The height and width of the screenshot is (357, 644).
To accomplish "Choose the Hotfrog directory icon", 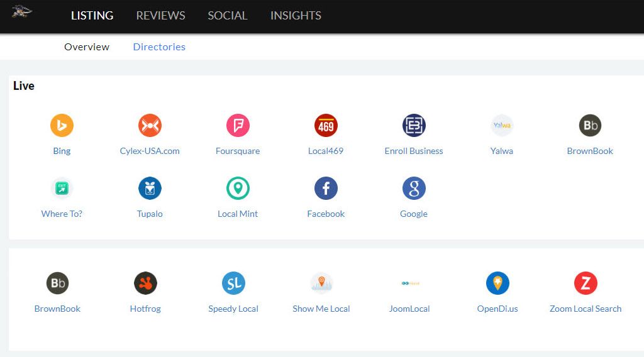I will click(x=145, y=283).
